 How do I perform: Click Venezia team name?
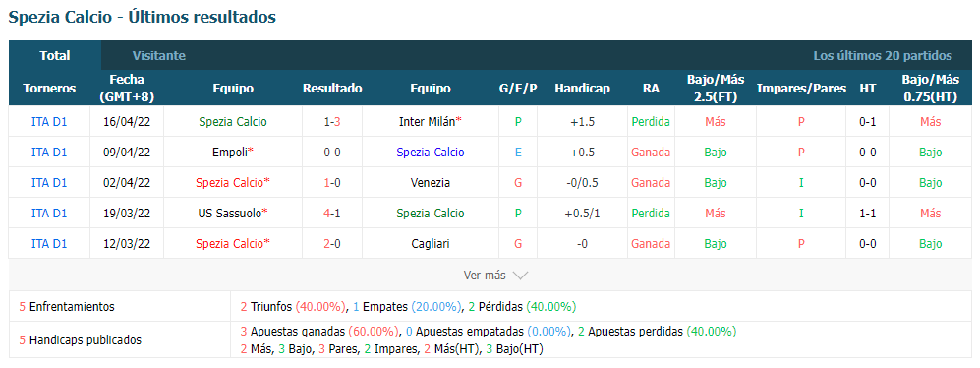coord(430,183)
